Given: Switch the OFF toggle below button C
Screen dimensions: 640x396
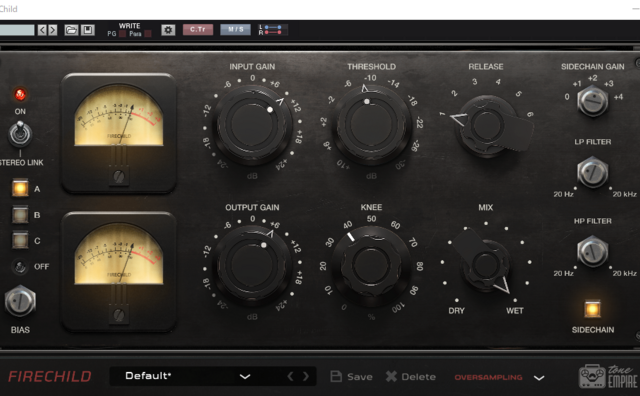Looking at the screenshot, I should 19,267.
